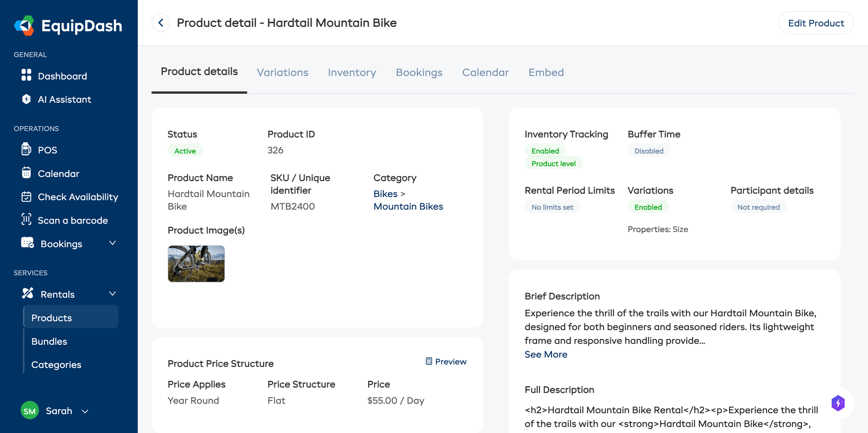Image resolution: width=868 pixels, height=433 pixels.
Task: Open the mountain bike product image thumbnail
Action: click(x=196, y=263)
